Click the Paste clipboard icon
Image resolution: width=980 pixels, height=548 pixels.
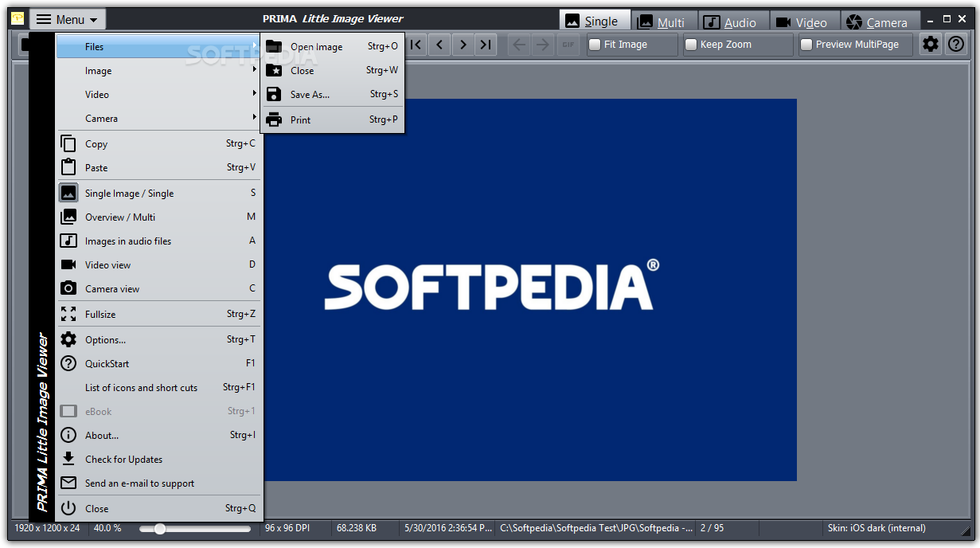69,167
